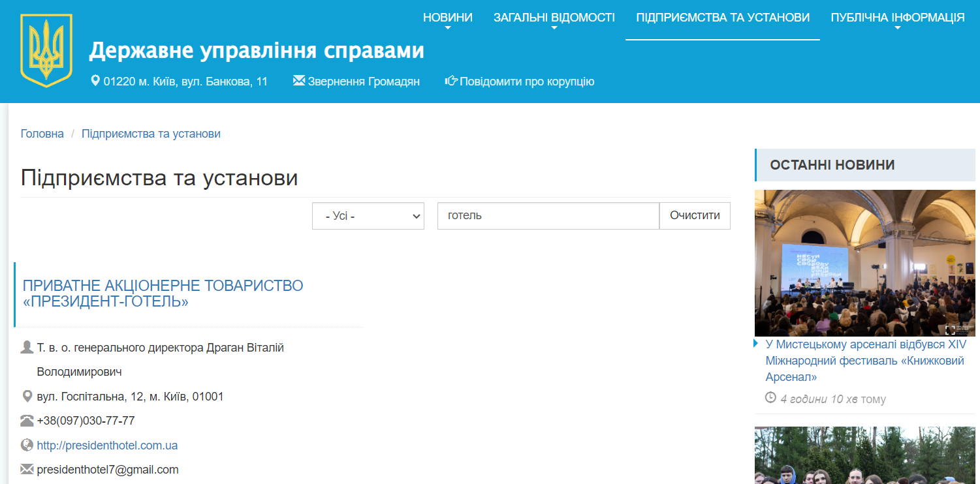Click the envelope icon beside Звернення Громадян
This screenshot has height=484, width=980.
(x=299, y=81)
